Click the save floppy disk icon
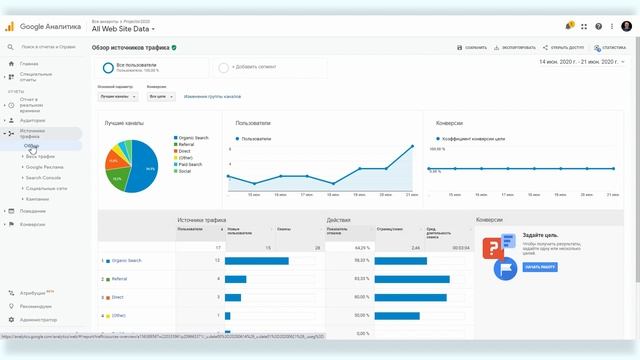Screen dimensions: 640x360 click(x=460, y=48)
